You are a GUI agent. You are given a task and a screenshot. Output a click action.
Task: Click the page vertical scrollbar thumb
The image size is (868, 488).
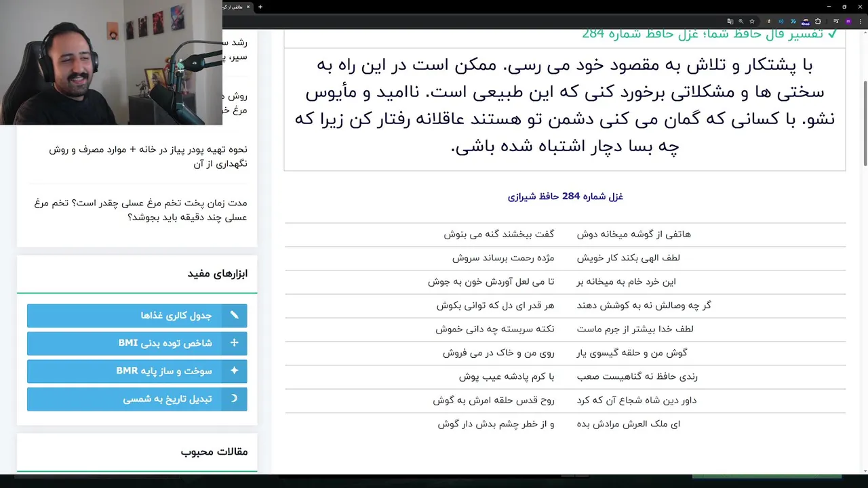[865, 122]
